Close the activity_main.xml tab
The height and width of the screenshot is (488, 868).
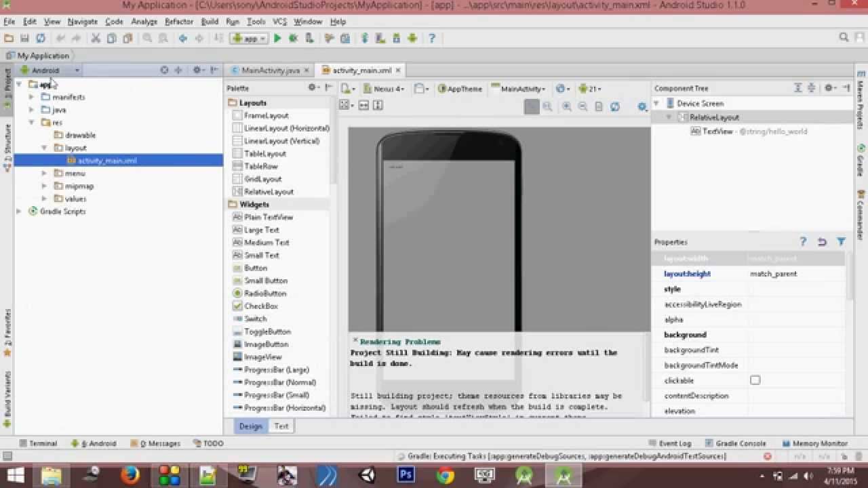(x=398, y=70)
